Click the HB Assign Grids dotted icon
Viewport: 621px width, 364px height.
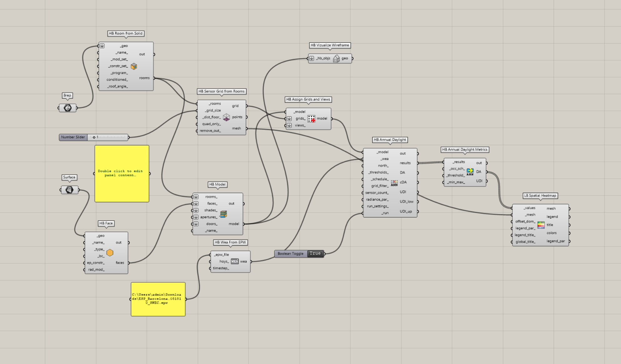pos(311,119)
